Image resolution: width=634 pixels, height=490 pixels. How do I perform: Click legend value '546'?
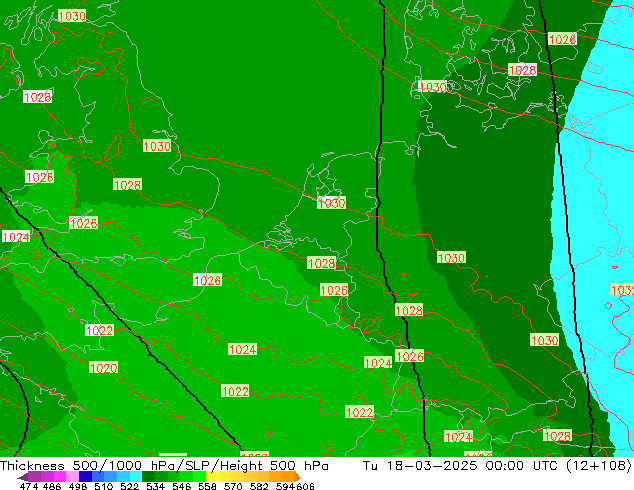181,486
